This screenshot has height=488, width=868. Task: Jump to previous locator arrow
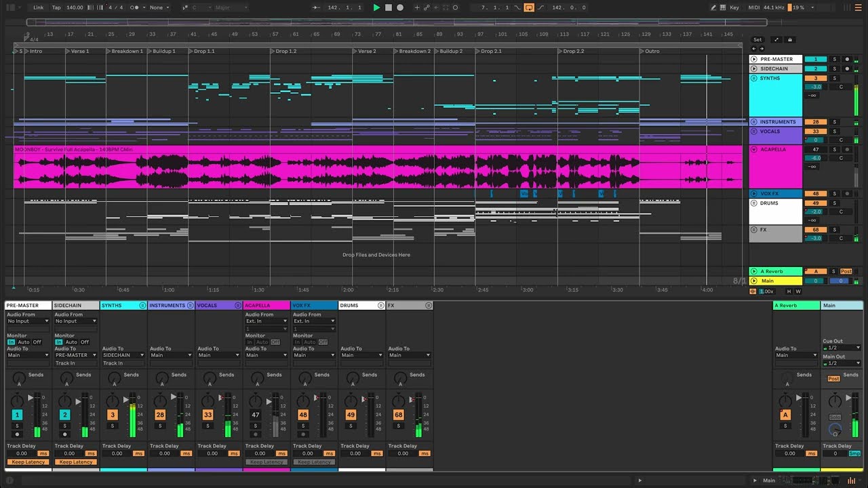[755, 49]
